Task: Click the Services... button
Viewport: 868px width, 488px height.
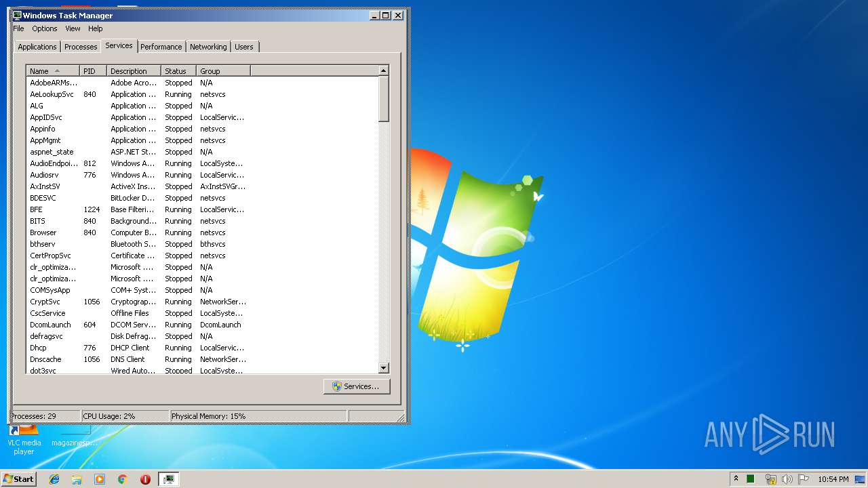Action: (x=357, y=386)
